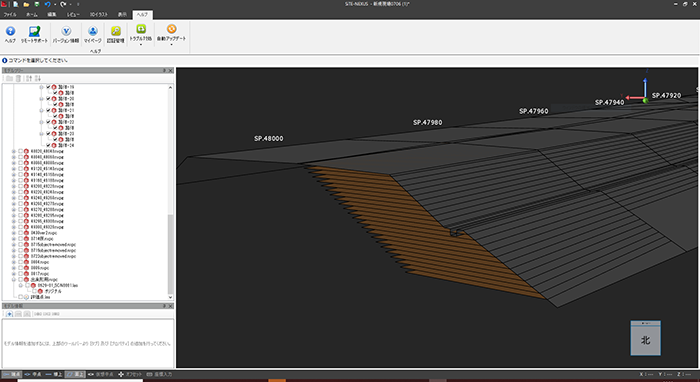700x382 pixels.
Task: Click the model tree vertical scrollbar
Action: (170, 192)
